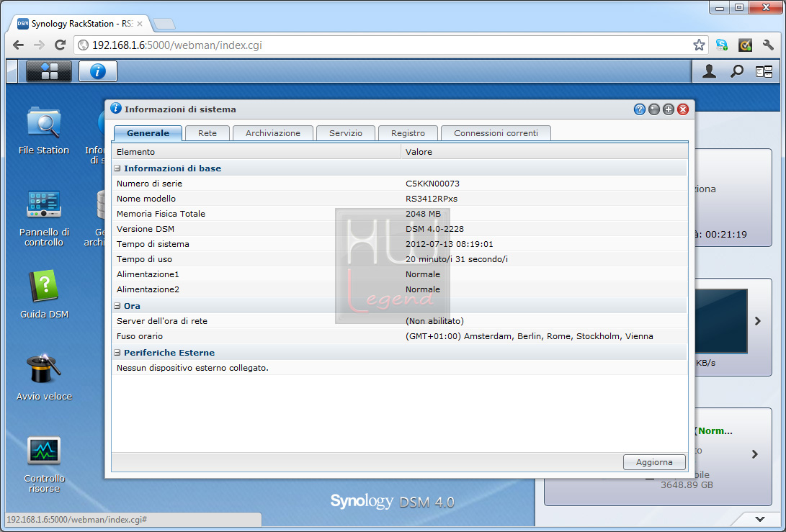Minimize the Informazioni di sistema window

point(653,109)
